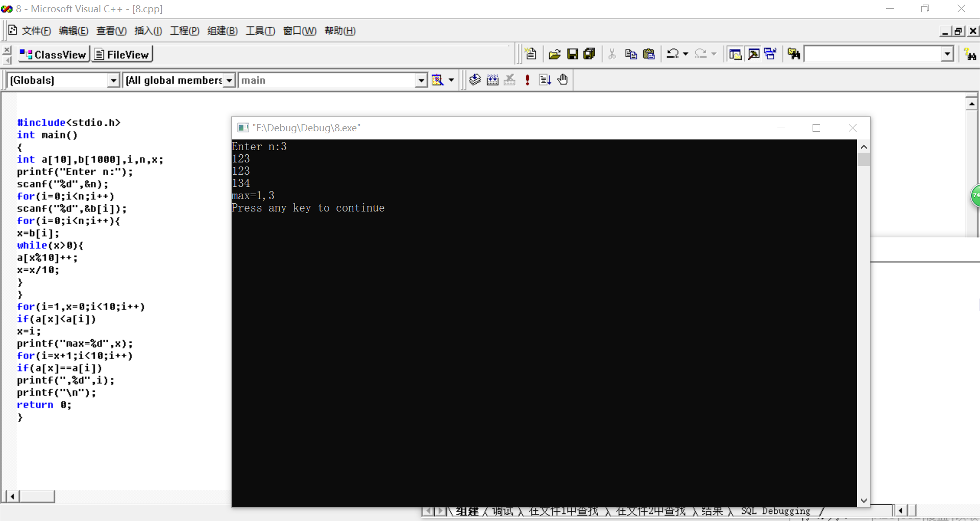Click the output tabs scroll-left arrow
The height and width of the screenshot is (521, 980).
click(428, 511)
